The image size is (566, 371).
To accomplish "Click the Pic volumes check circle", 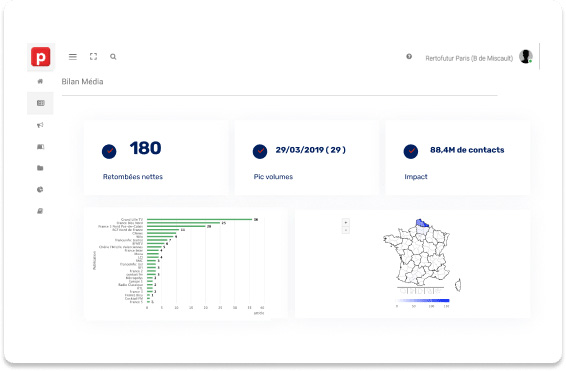I will coord(260,151).
